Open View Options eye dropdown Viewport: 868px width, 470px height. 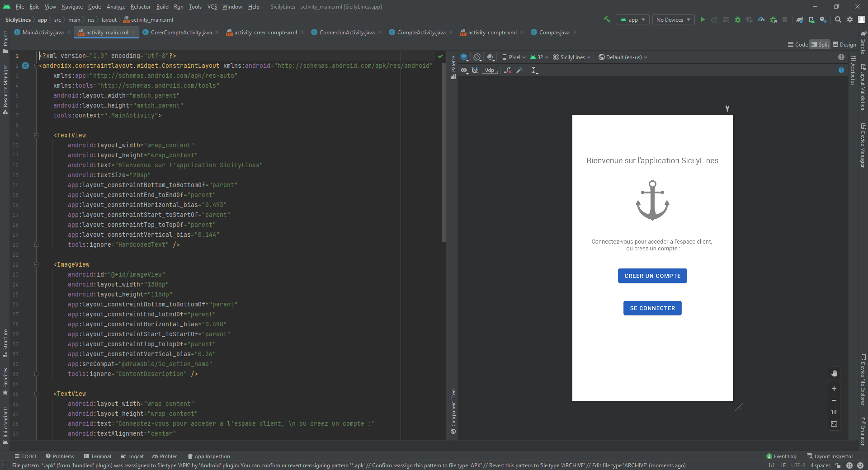464,70
